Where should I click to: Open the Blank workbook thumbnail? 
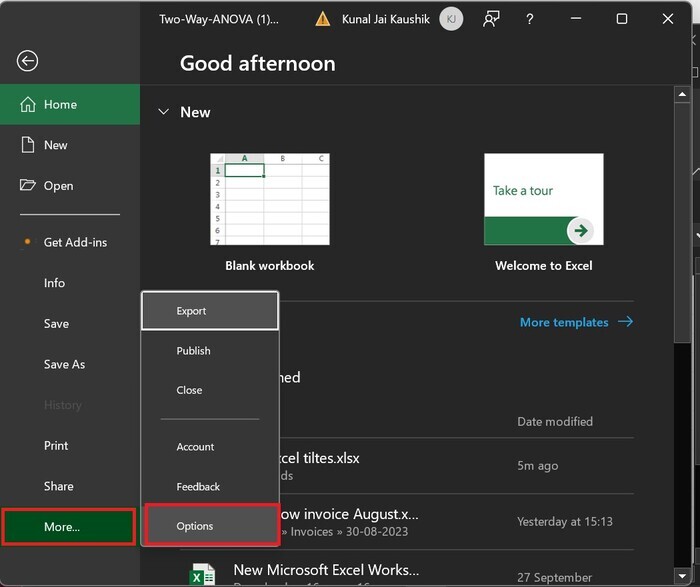[x=269, y=200]
